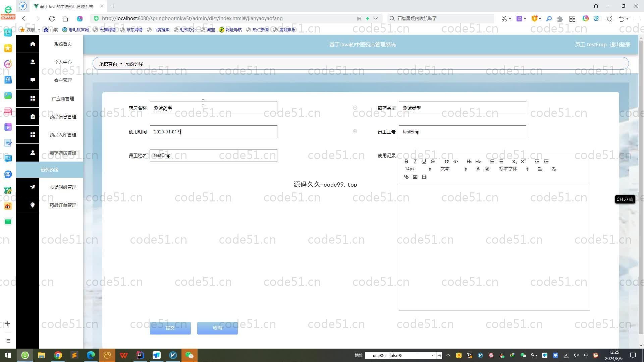
Task: Click the browser home button
Action: (x=65, y=18)
